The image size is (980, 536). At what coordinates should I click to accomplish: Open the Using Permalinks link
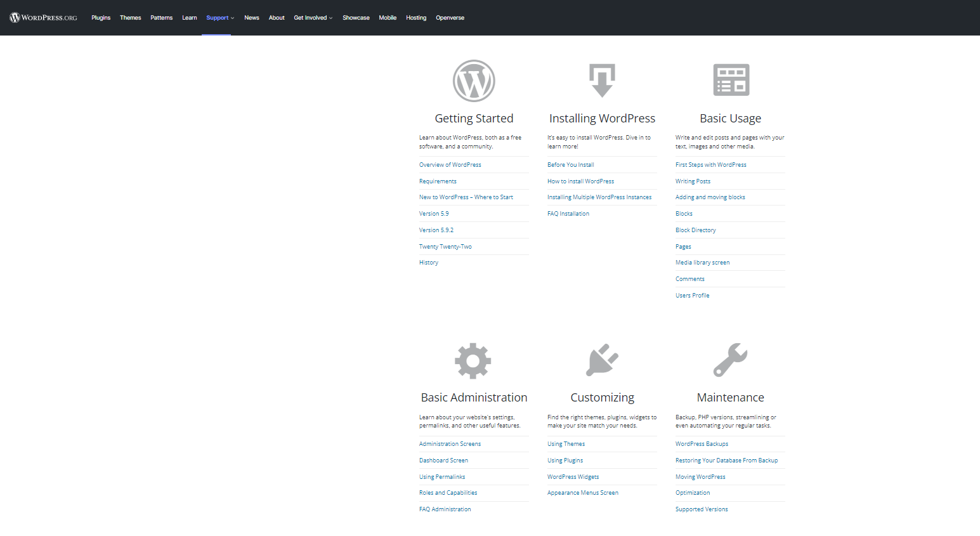pyautogui.click(x=442, y=477)
